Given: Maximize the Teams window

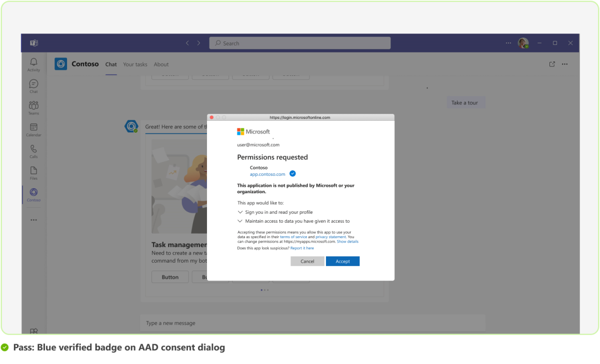Looking at the screenshot, I should pyautogui.click(x=555, y=43).
